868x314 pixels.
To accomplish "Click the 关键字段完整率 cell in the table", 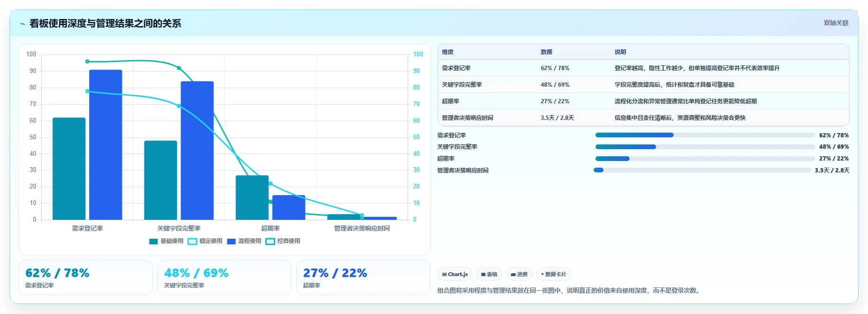I will point(462,85).
